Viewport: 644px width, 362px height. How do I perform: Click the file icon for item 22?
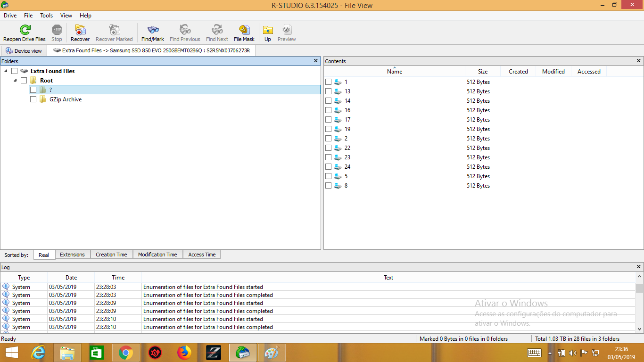click(338, 148)
